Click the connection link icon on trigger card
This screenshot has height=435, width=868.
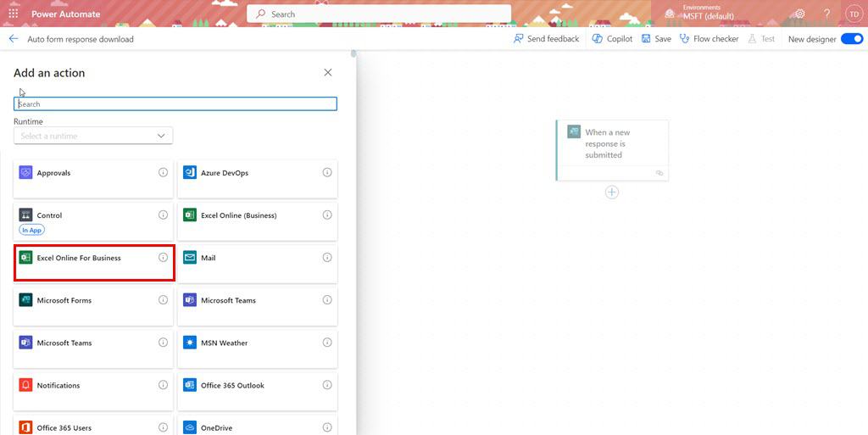(659, 173)
